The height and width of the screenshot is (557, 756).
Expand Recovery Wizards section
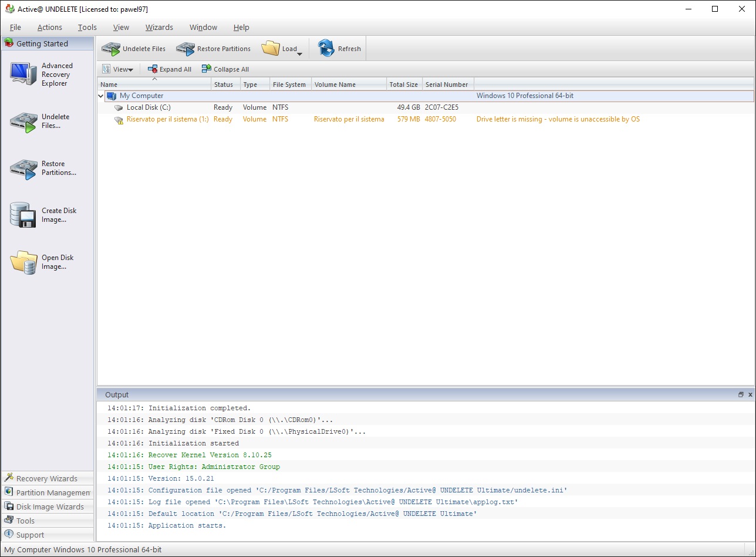click(47, 478)
